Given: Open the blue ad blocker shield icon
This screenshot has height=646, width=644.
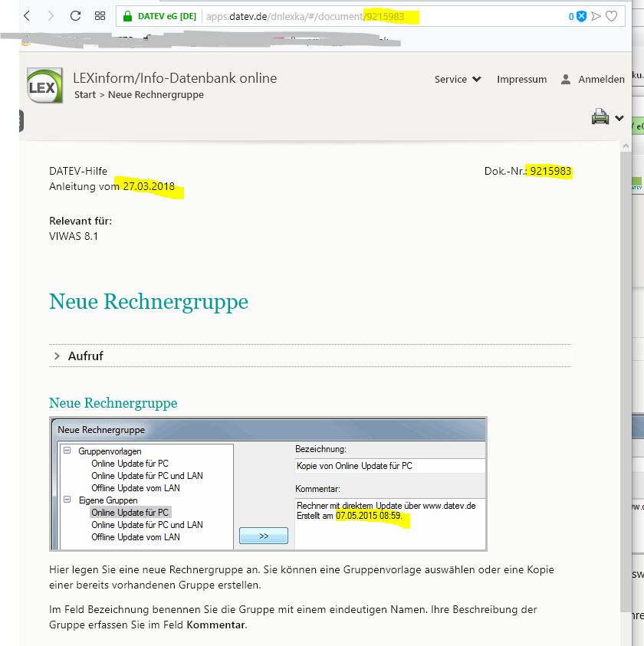Looking at the screenshot, I should [x=581, y=17].
